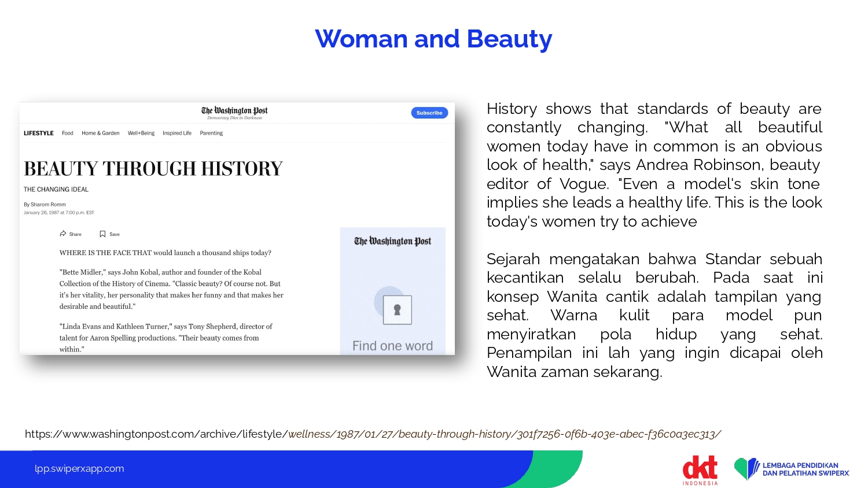The width and height of the screenshot is (868, 488).
Task: Click the 'Sejarah mengatakan bahwa' paragraph
Action: (654, 315)
